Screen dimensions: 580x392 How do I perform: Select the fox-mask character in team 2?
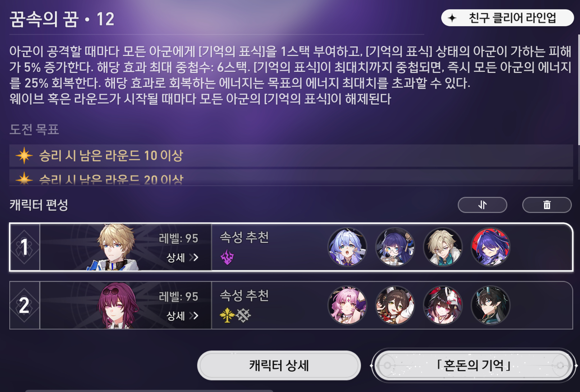point(443,305)
